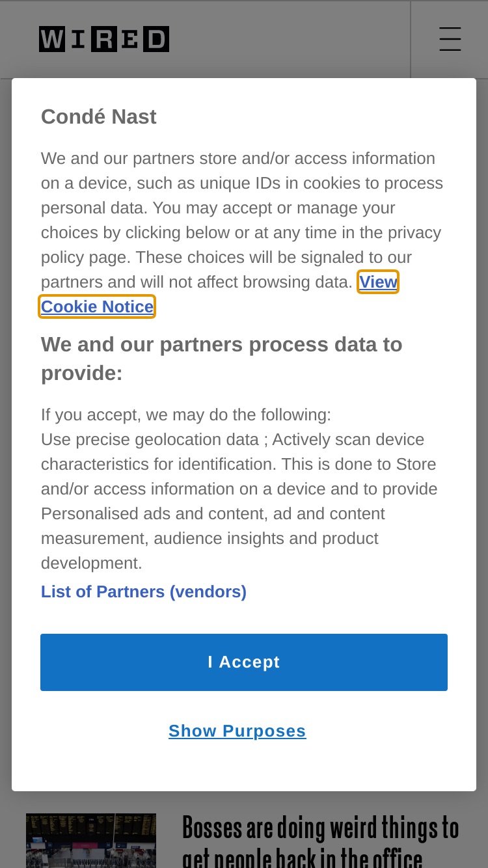Viewport: 488px width, 868px height.
Task: Click the 'If you accept' sentence
Action: (x=186, y=414)
